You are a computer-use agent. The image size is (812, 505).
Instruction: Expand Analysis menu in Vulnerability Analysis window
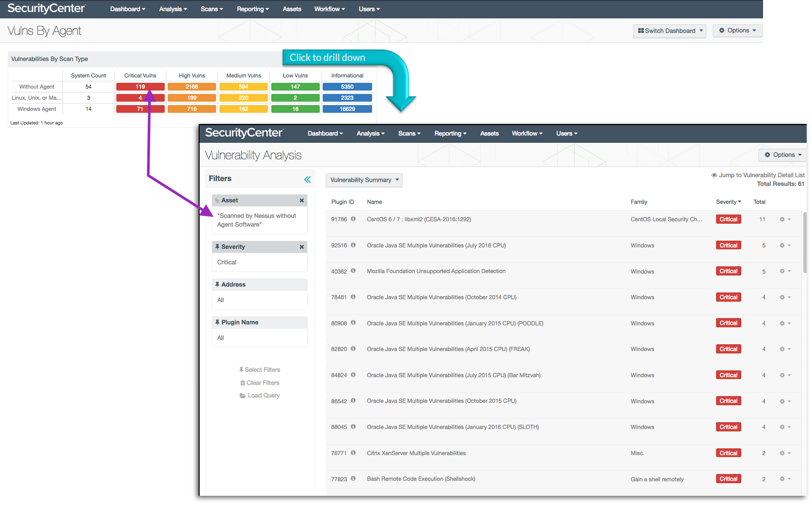(x=370, y=134)
